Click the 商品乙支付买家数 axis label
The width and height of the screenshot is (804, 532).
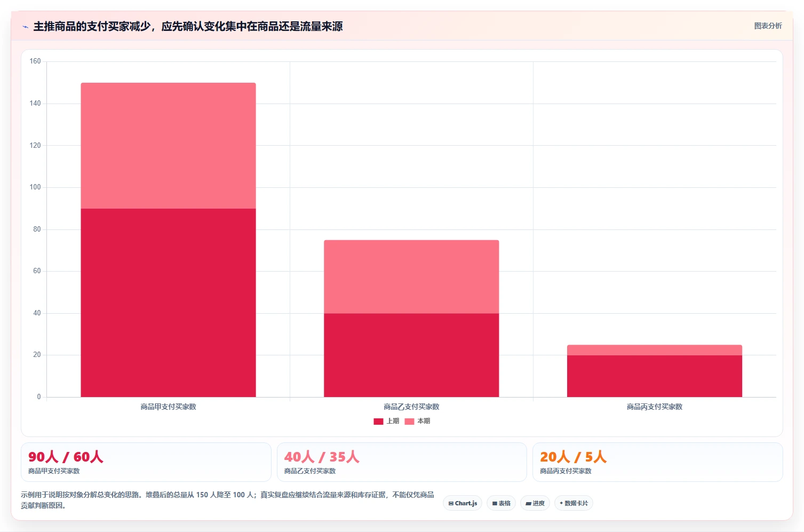click(411, 407)
